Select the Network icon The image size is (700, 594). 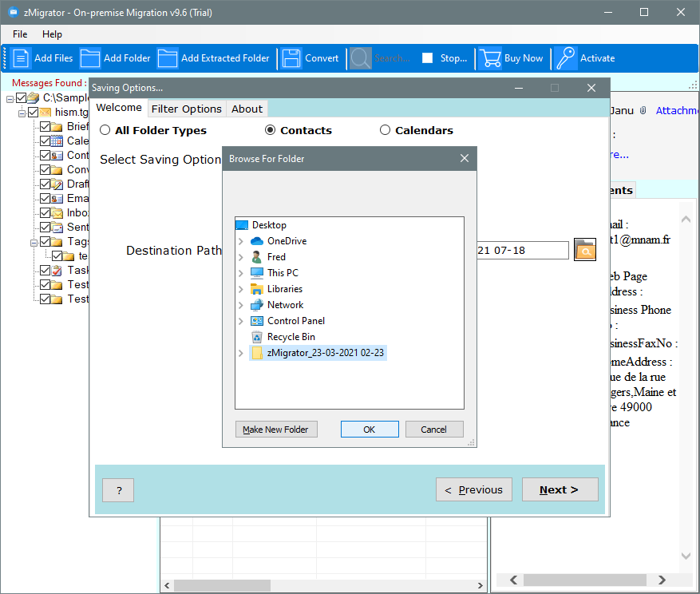click(x=257, y=305)
